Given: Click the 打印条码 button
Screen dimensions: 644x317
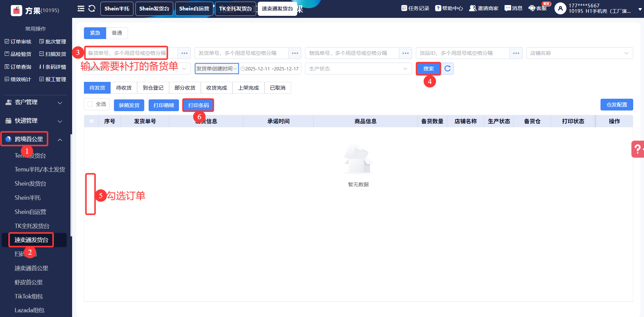Looking at the screenshot, I should click(198, 105).
